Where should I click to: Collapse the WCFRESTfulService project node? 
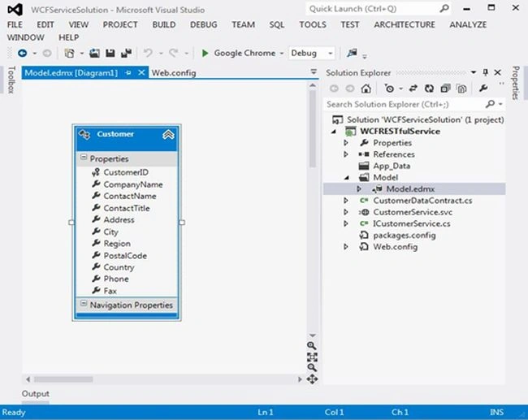click(334, 132)
